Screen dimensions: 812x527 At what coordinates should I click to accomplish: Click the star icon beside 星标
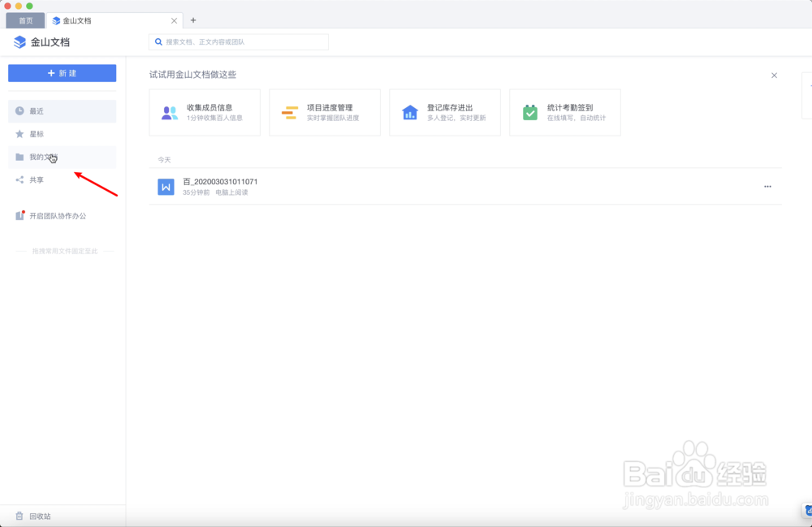point(19,134)
